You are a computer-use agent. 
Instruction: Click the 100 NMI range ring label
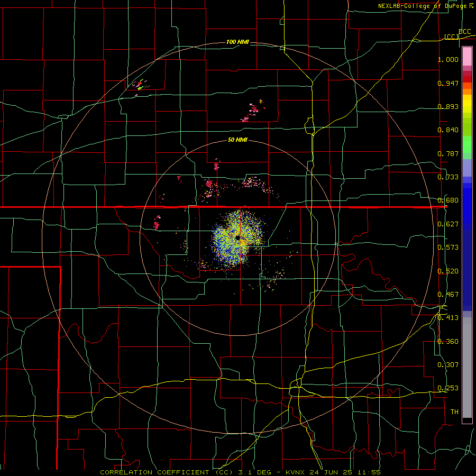pos(237,42)
